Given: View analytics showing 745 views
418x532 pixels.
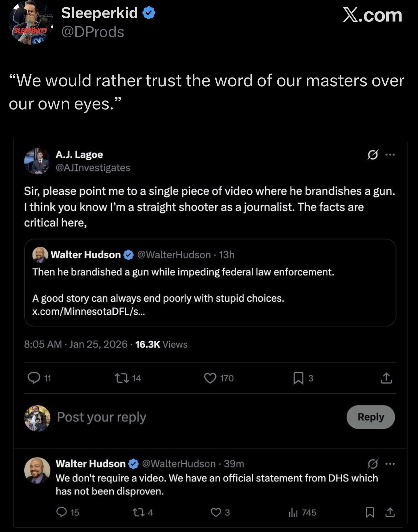Looking at the screenshot, I should pyautogui.click(x=302, y=512).
